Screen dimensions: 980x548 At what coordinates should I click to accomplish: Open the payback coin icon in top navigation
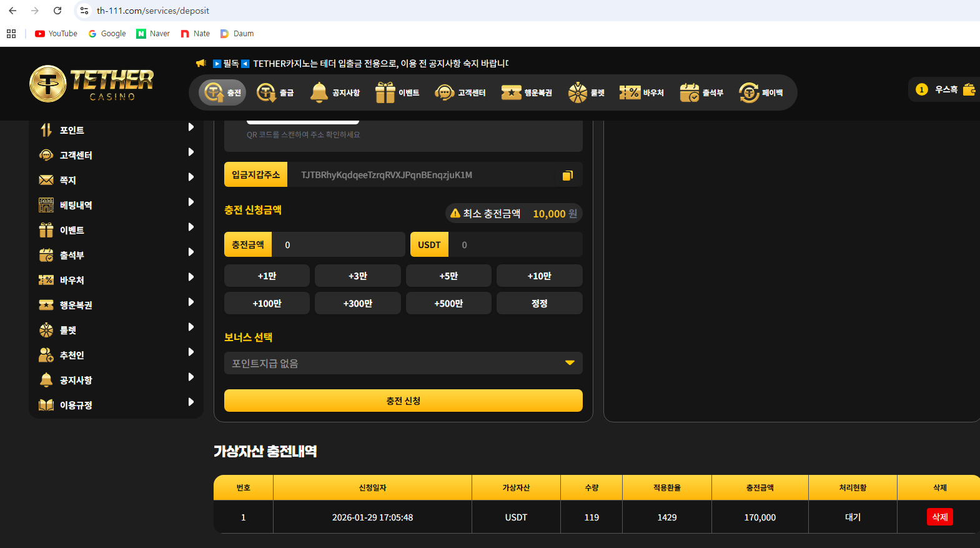748,92
